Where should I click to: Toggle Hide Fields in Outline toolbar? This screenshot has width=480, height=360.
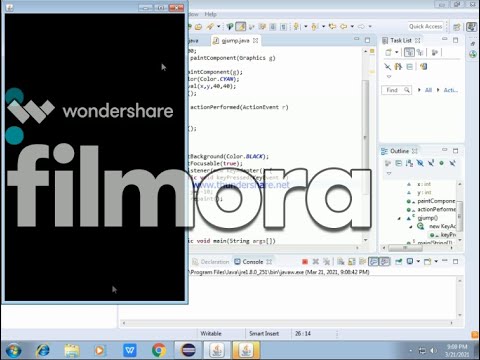(420, 163)
